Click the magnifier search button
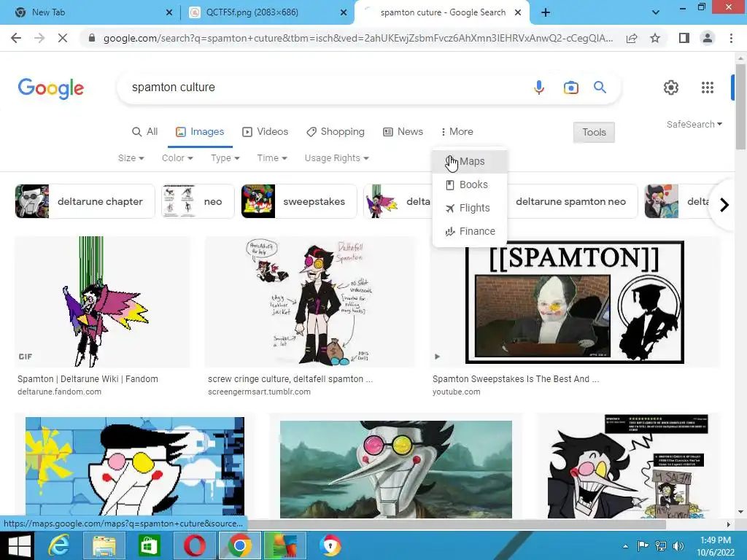This screenshot has width=747, height=560. click(600, 87)
